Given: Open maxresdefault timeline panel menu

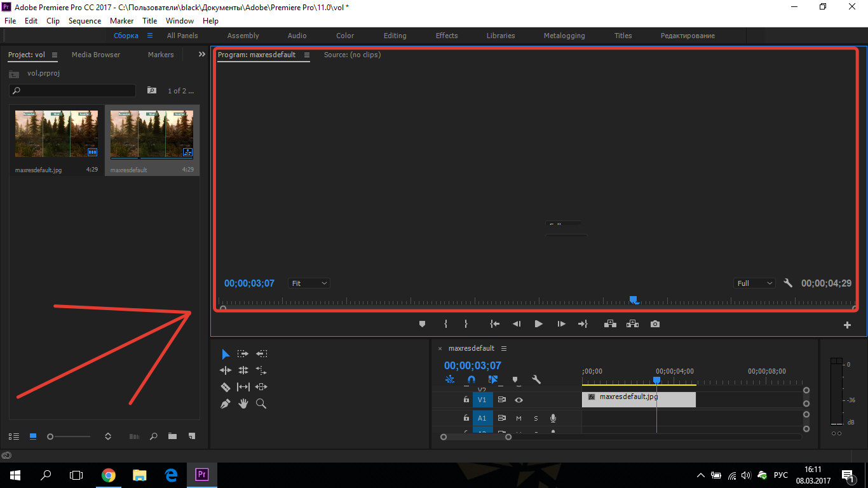Looking at the screenshot, I should point(504,348).
